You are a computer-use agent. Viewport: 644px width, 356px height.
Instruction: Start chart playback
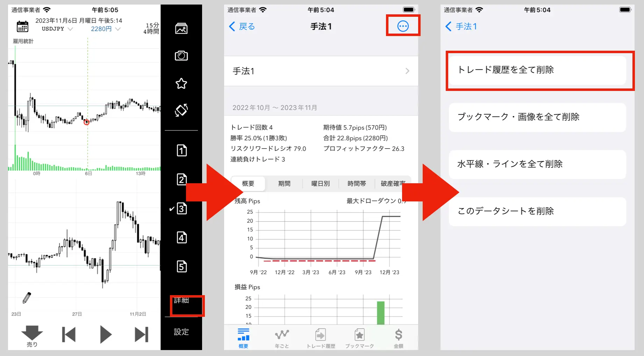click(x=106, y=334)
